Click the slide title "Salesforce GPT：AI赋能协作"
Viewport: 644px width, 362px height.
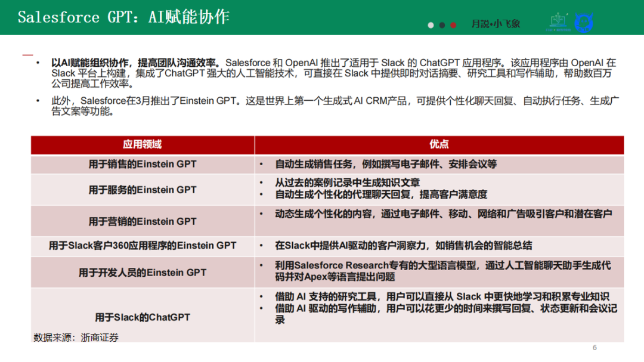pos(123,17)
